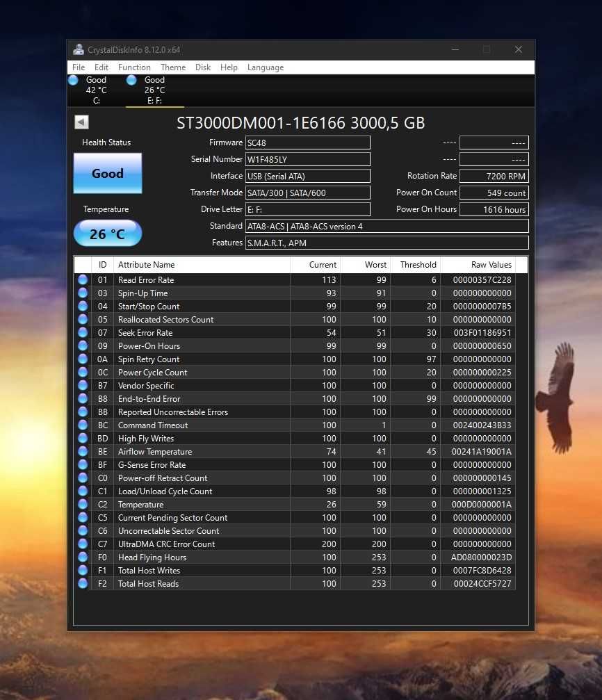
Task: Click the status orb for Power-On Hours row
Action: pyautogui.click(x=83, y=345)
